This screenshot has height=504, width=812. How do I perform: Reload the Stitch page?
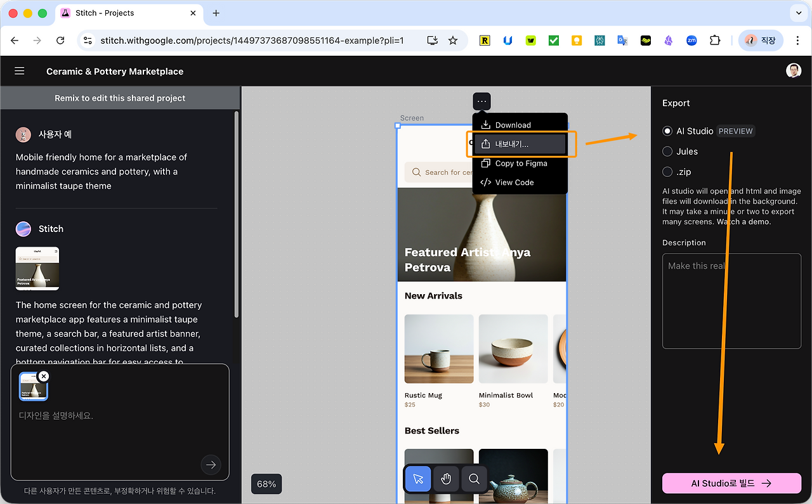click(60, 41)
